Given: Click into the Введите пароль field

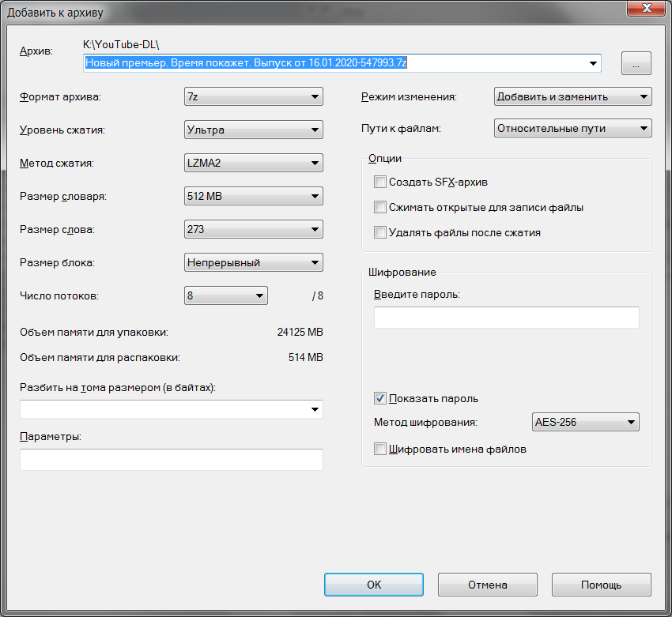Looking at the screenshot, I should (x=506, y=318).
